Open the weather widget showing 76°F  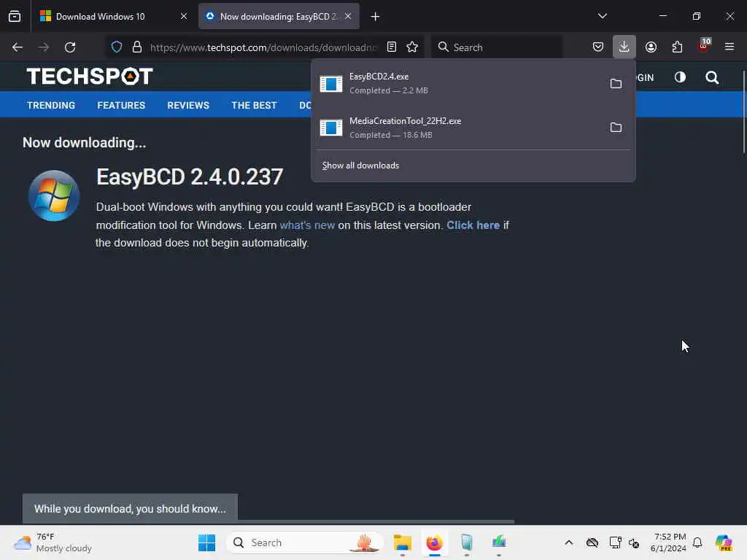[x=53, y=542]
